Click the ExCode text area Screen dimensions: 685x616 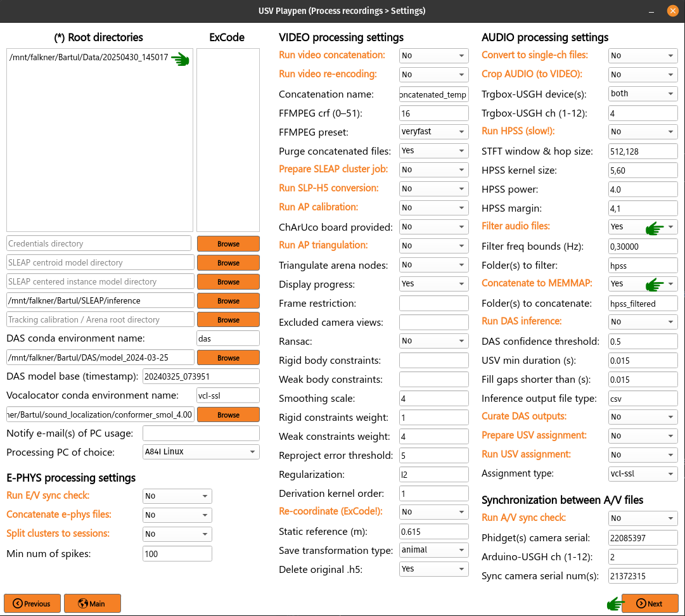228,140
